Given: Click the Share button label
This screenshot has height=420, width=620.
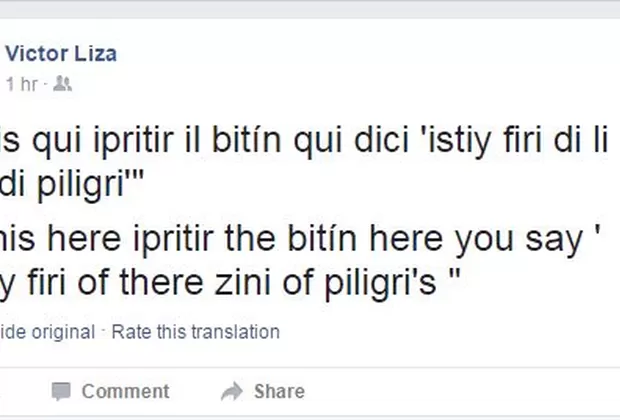Looking at the screenshot, I should point(279,391).
